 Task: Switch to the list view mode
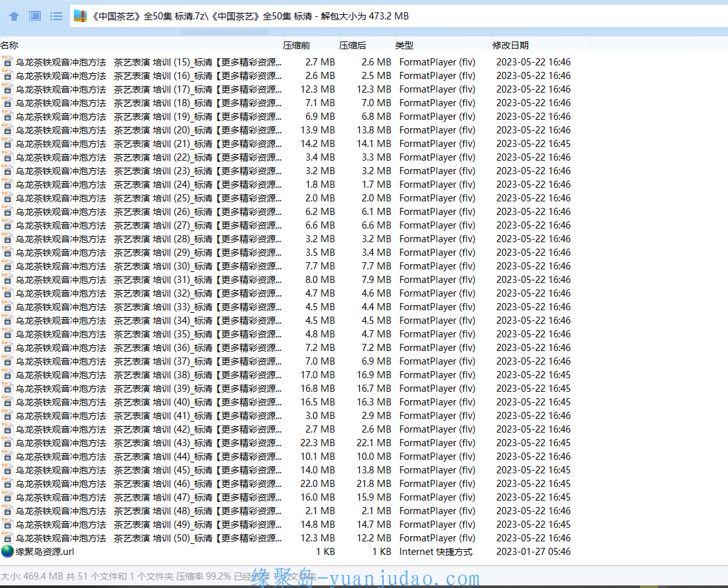[x=56, y=16]
